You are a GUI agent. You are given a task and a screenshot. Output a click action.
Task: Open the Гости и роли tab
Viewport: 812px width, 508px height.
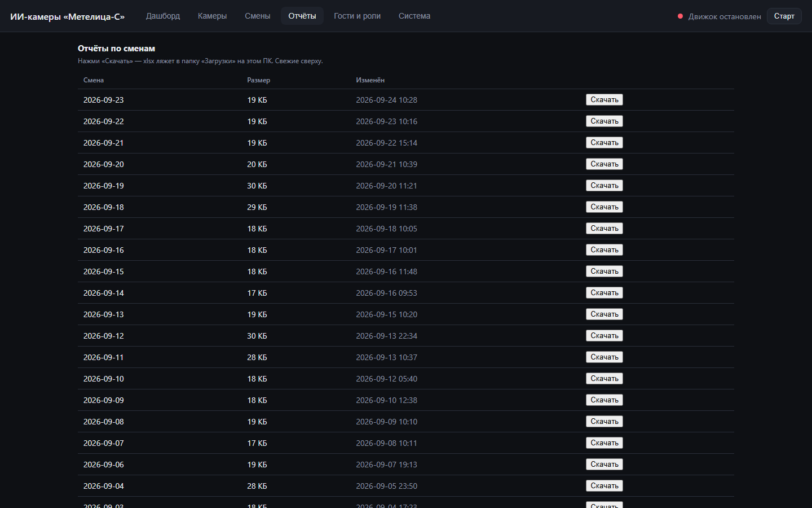point(357,16)
